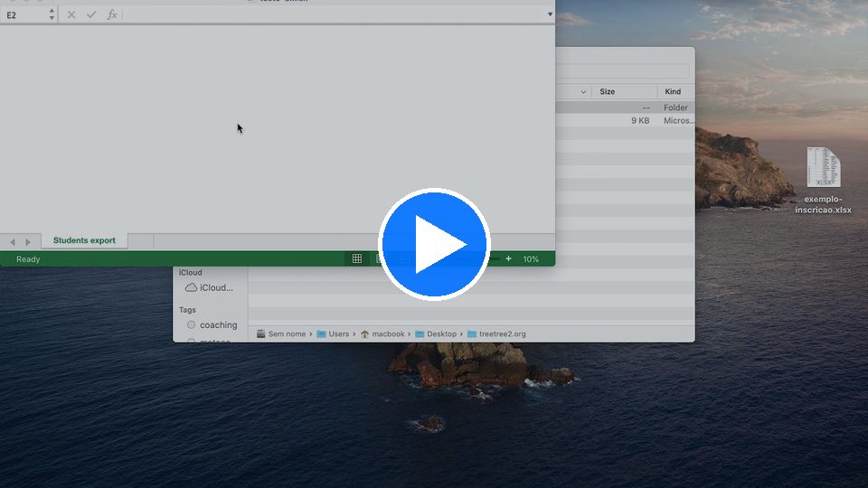Screen dimensions: 868x488
Task: Click the confirm entry checkmark icon
Action: pyautogui.click(x=91, y=15)
